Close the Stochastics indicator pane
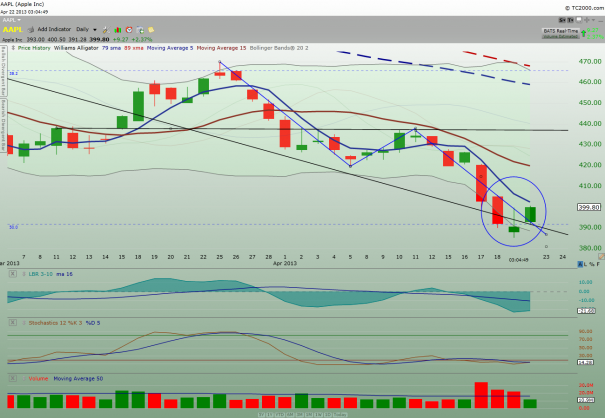The width and height of the screenshot is (605, 418). tap(13, 323)
